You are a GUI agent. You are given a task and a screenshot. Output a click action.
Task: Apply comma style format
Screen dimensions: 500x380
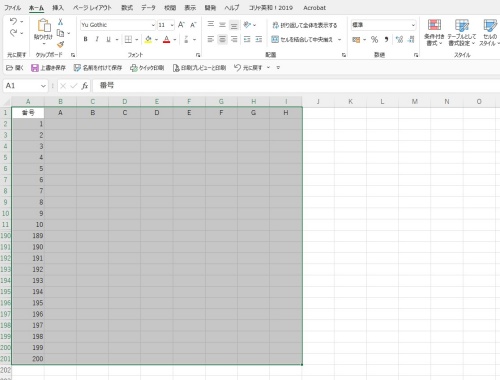[x=386, y=40]
